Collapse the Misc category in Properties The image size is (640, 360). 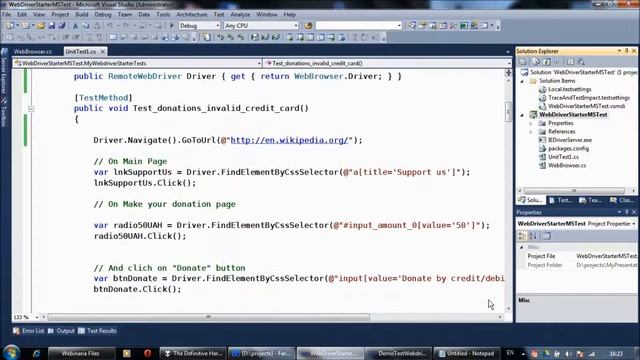(522, 247)
